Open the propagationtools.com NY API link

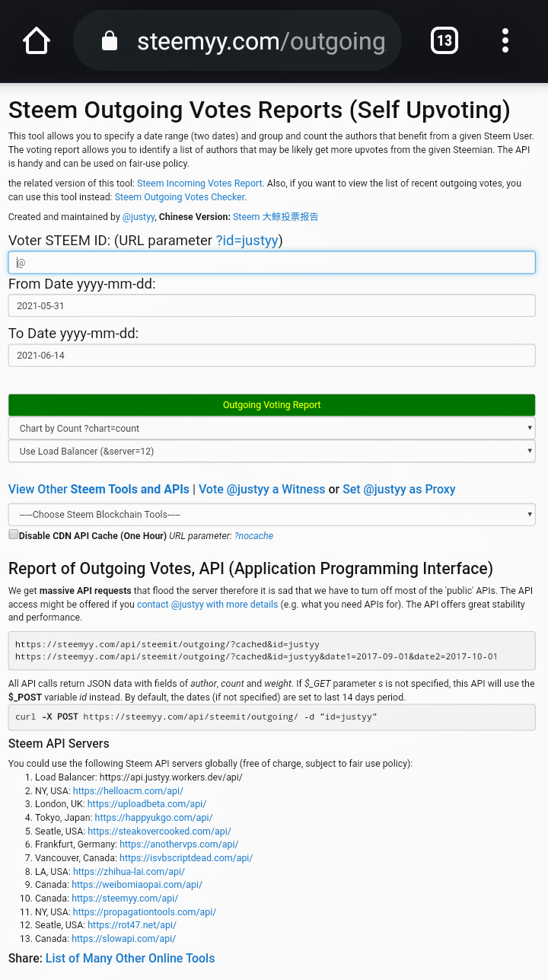coord(145,912)
